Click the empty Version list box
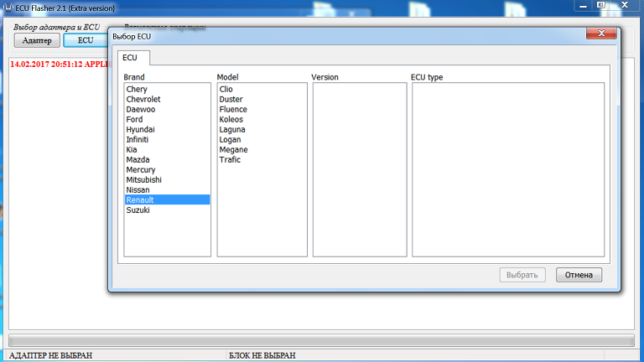644x362 pixels. pos(360,169)
